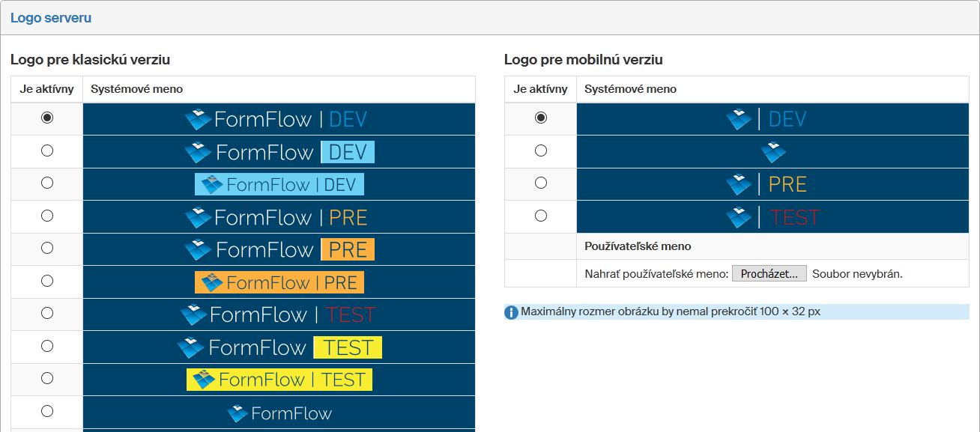This screenshot has width=980, height=432.
Task: Select mobile DEV logo radio button
Action: (x=541, y=118)
